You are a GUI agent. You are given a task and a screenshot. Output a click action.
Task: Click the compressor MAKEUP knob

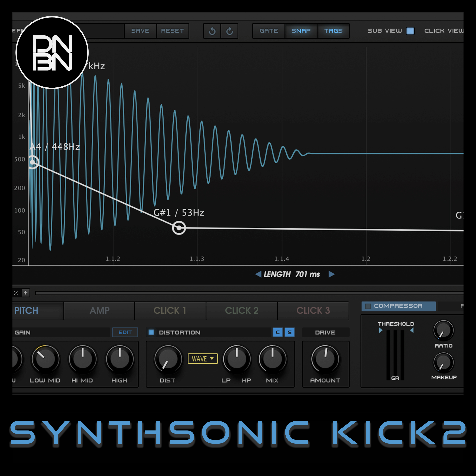(443, 362)
